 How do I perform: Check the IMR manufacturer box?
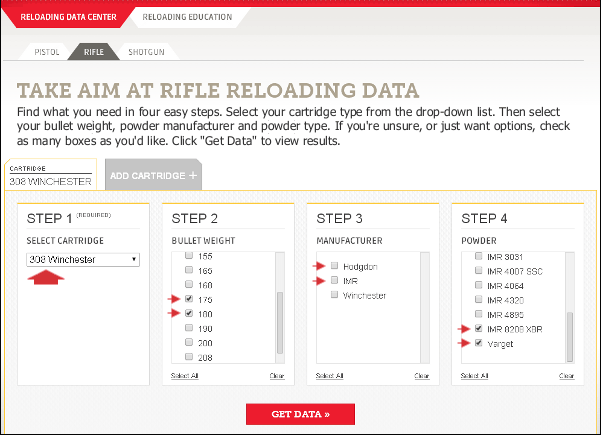click(335, 280)
